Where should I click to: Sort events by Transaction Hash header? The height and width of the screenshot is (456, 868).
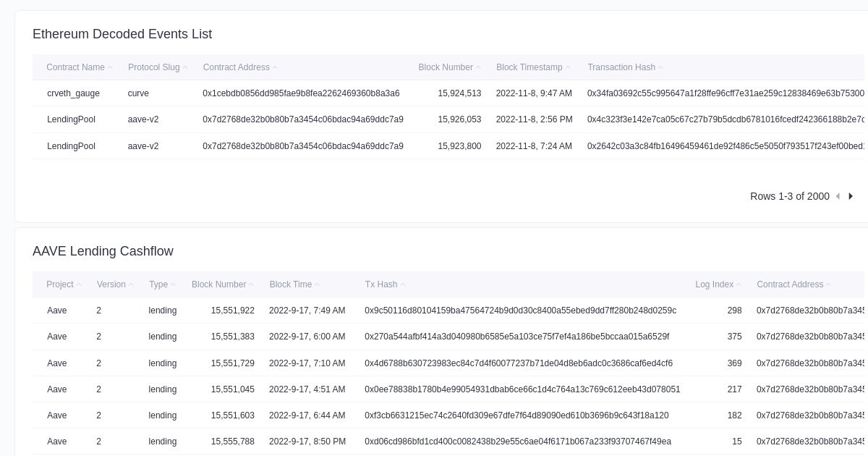tap(621, 67)
